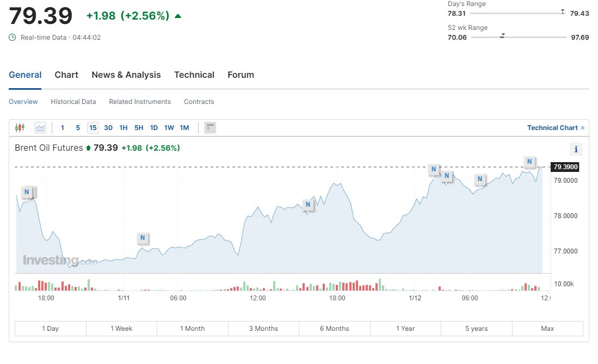The height and width of the screenshot is (364, 598).
Task: Click the 52 wk Range slider marker
Action: 502,36
